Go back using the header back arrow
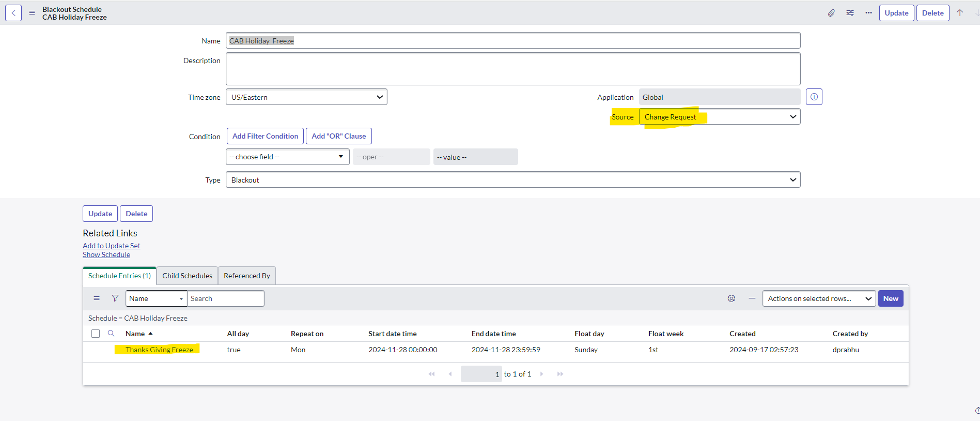Image resolution: width=980 pixels, height=421 pixels. click(x=13, y=13)
